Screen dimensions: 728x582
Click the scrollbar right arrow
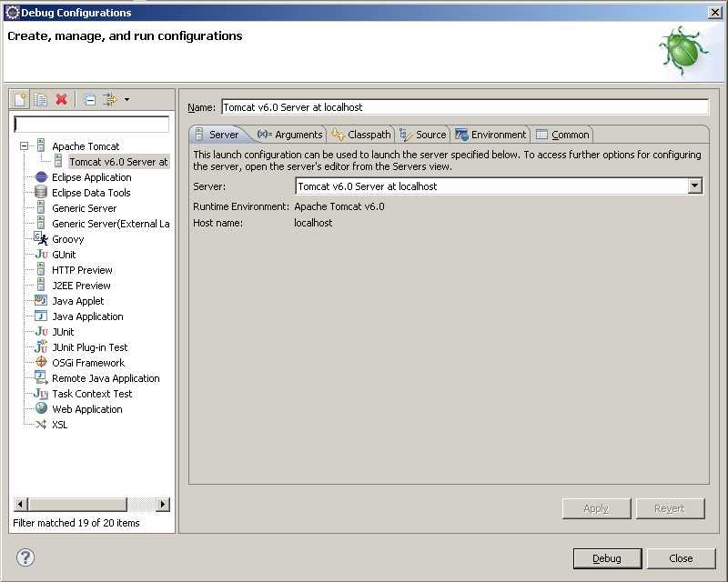163,504
